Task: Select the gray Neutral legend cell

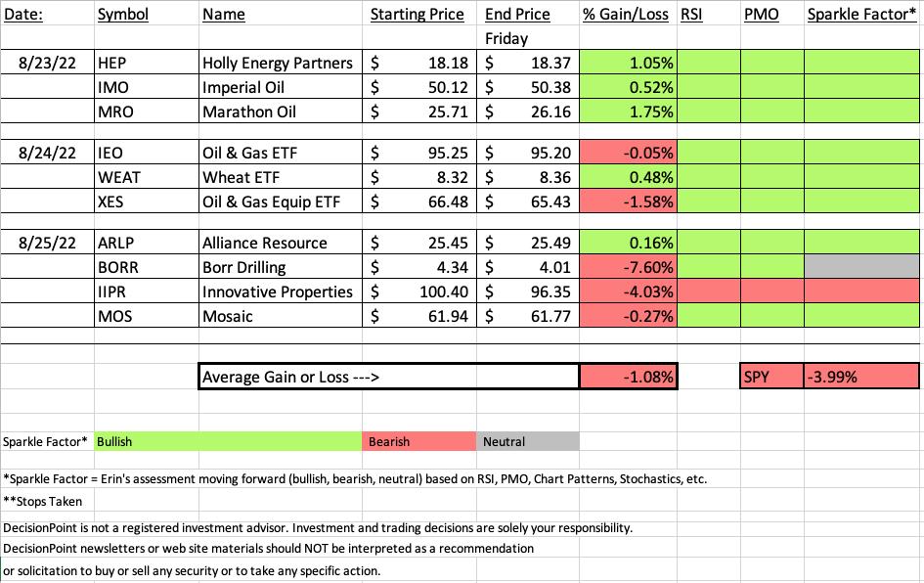Action: 528,441
